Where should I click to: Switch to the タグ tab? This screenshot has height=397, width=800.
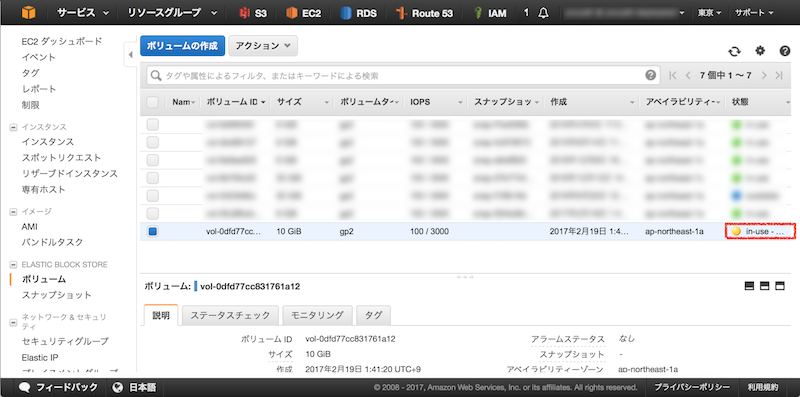(x=373, y=315)
